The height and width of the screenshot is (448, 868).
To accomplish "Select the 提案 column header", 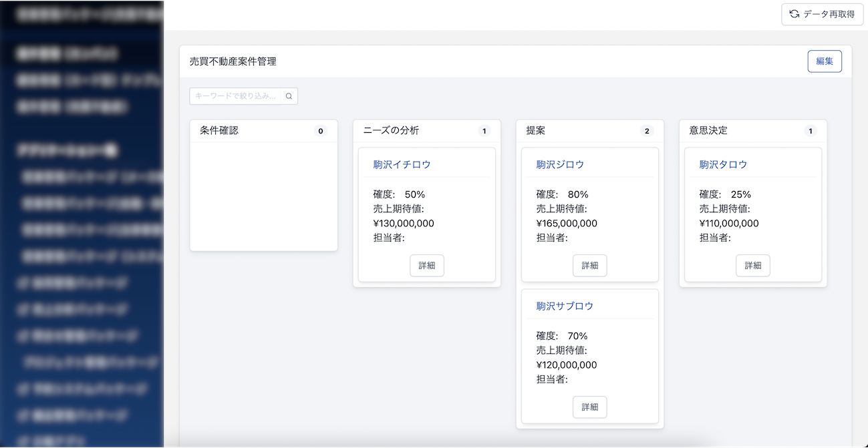I will (x=536, y=131).
